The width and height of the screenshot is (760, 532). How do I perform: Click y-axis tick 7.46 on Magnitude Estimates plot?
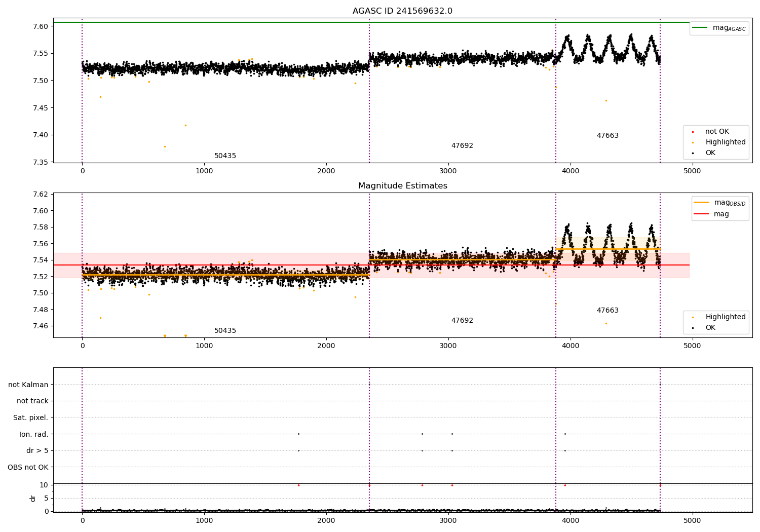(41, 326)
